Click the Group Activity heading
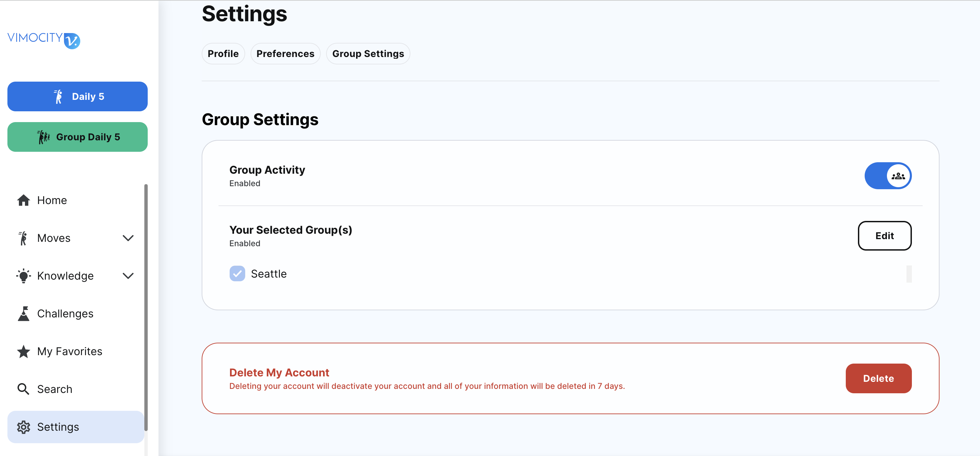 267,170
